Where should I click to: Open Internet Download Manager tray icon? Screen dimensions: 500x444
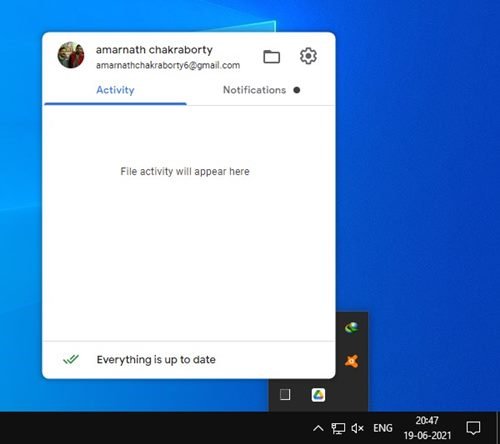[x=352, y=327]
